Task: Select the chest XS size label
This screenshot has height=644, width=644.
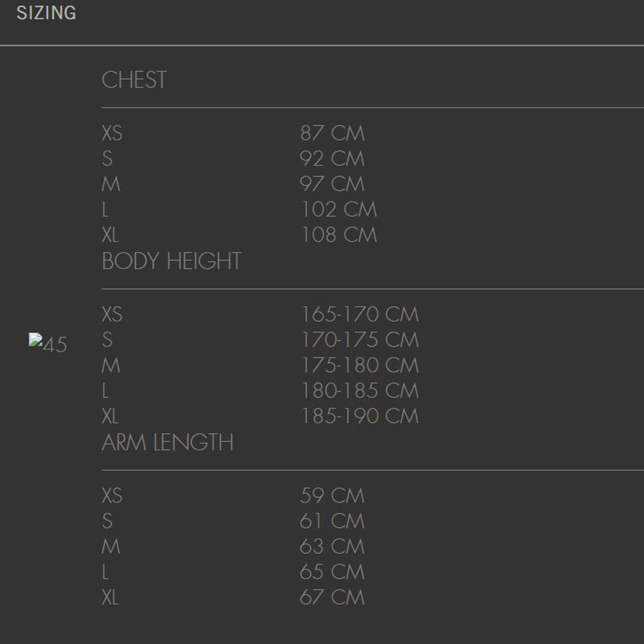Action: point(112,133)
